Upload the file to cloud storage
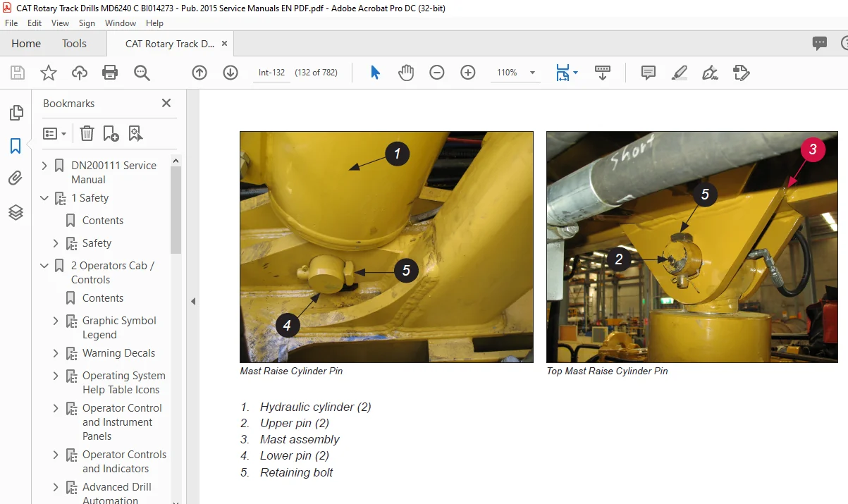This screenshot has height=504, width=848. point(80,73)
